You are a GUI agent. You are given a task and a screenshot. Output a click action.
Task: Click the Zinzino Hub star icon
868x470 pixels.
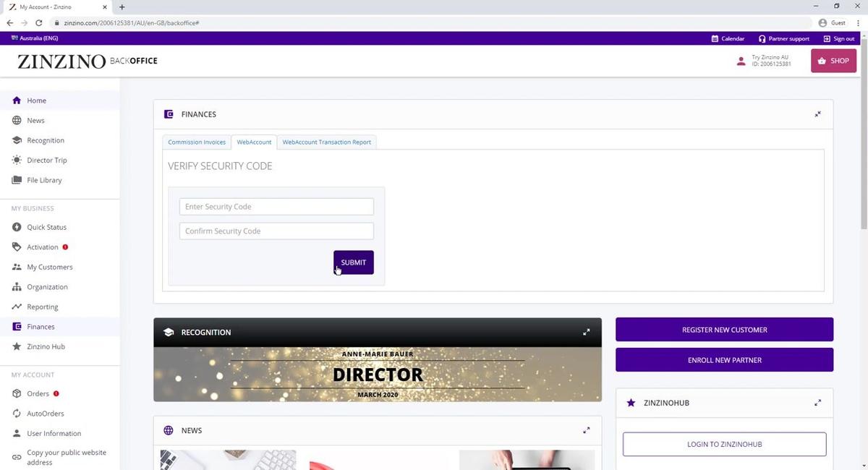pos(17,346)
